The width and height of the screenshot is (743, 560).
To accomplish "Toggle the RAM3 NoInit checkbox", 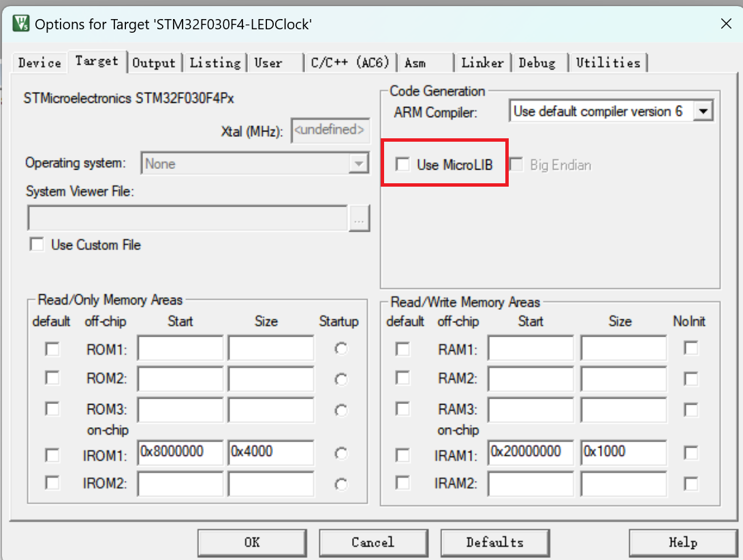I will pyautogui.click(x=691, y=409).
